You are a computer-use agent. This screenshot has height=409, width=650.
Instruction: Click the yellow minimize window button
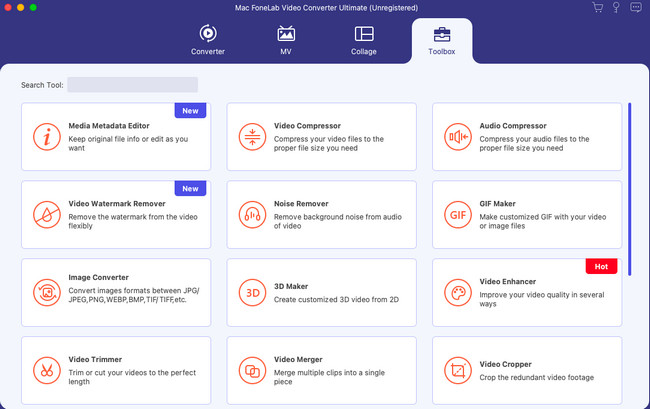click(20, 7)
